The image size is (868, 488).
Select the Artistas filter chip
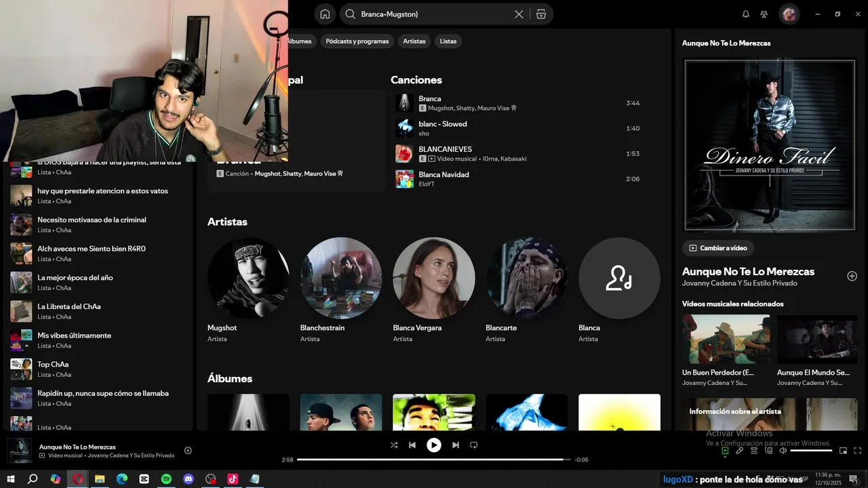pos(414,41)
